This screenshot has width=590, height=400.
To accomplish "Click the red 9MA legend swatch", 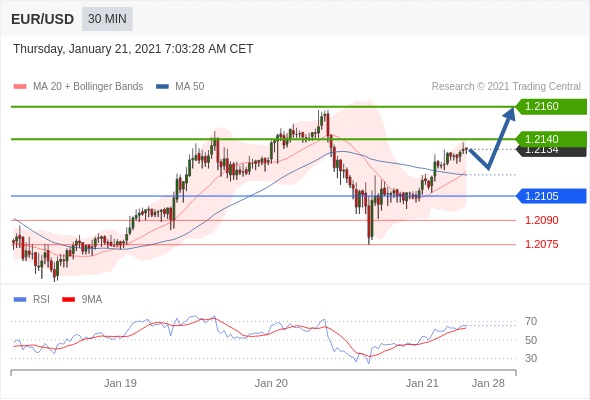I will 68,300.
